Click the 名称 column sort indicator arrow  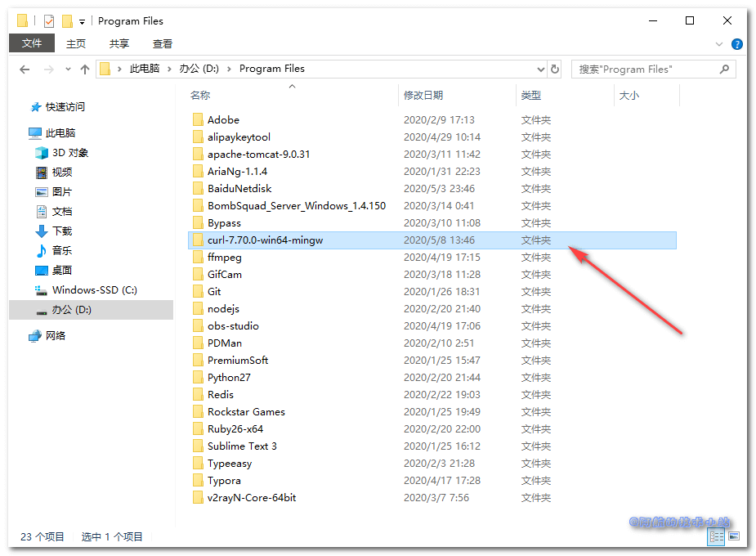click(292, 85)
